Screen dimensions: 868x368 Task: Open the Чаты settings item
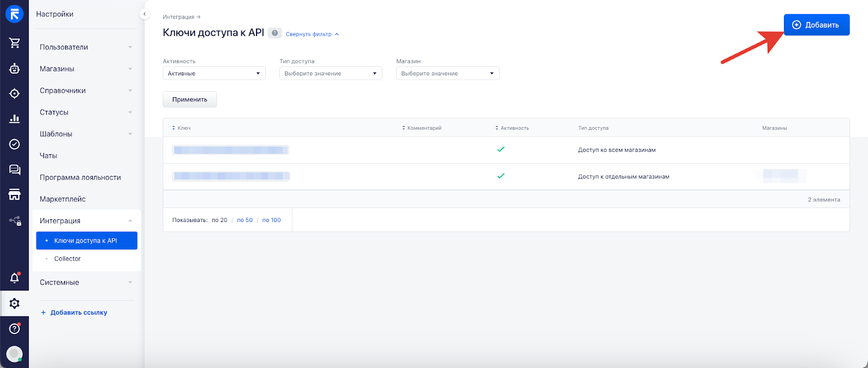coord(48,156)
